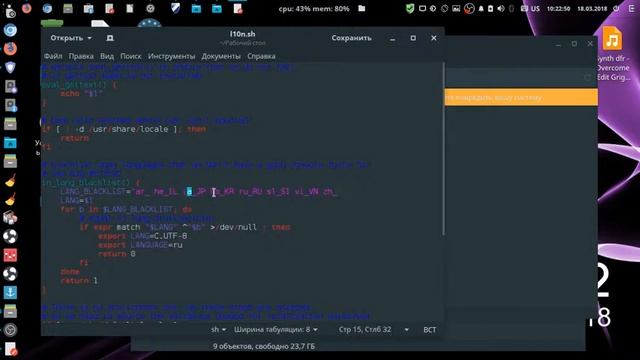The width and height of the screenshot is (640, 360).
Task: Launch the software bag icon in the top panel
Action: tap(88, 8)
